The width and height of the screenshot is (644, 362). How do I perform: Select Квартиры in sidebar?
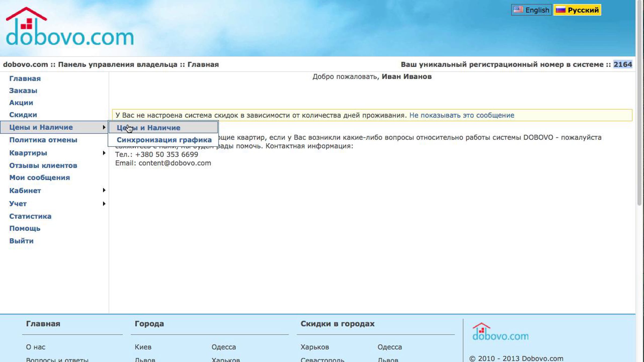point(28,153)
